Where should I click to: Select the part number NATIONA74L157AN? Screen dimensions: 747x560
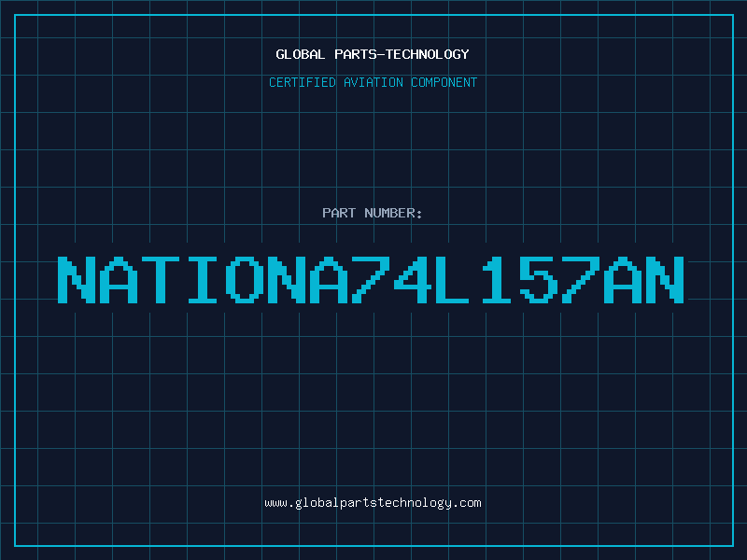pos(371,279)
